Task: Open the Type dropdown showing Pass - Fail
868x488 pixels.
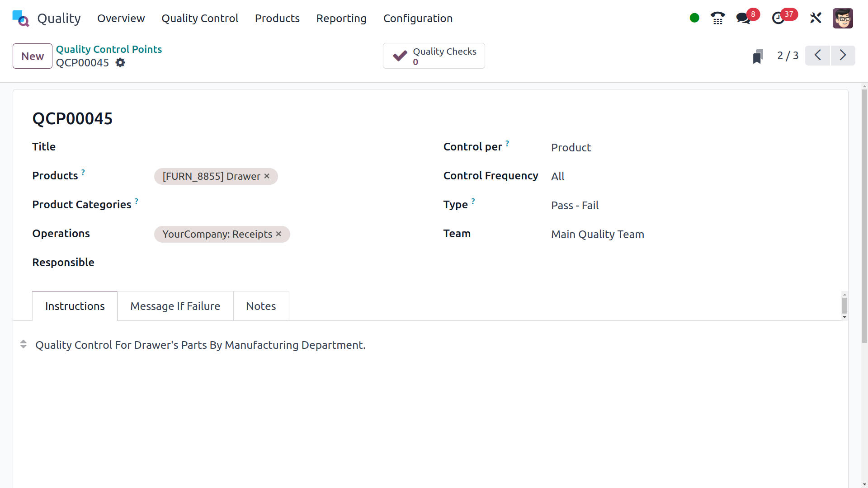Action: pyautogui.click(x=574, y=206)
